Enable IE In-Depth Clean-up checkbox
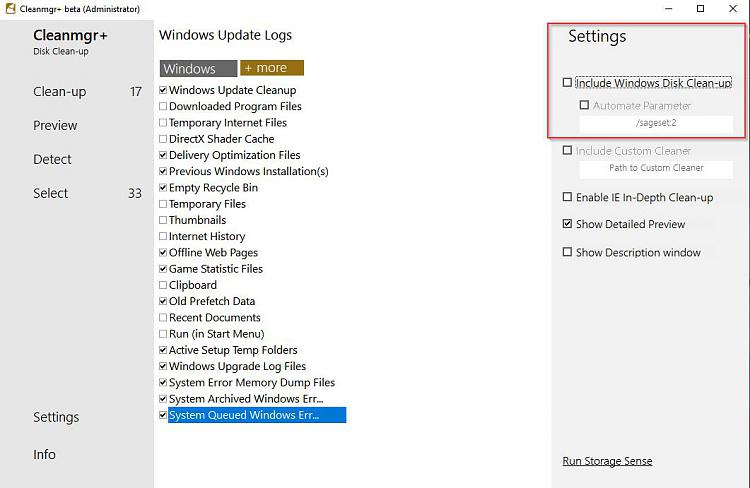The width and height of the screenshot is (750, 488). [567, 197]
